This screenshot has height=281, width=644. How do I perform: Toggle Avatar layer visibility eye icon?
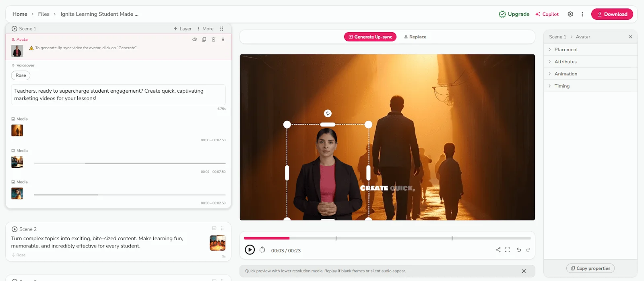pos(194,40)
